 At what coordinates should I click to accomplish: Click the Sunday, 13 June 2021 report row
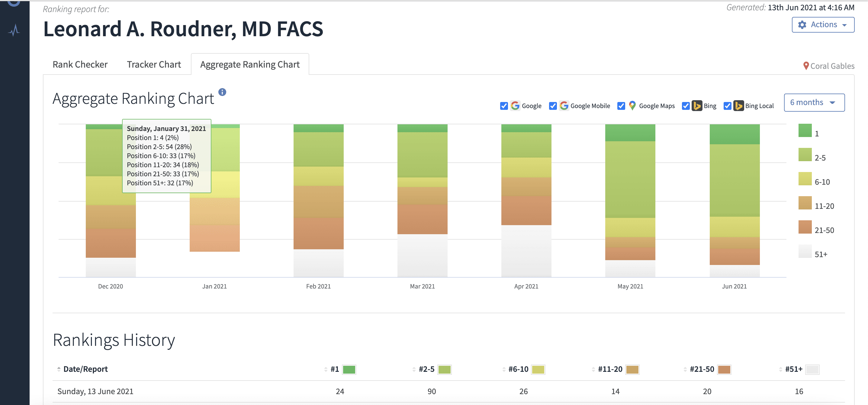click(x=95, y=391)
